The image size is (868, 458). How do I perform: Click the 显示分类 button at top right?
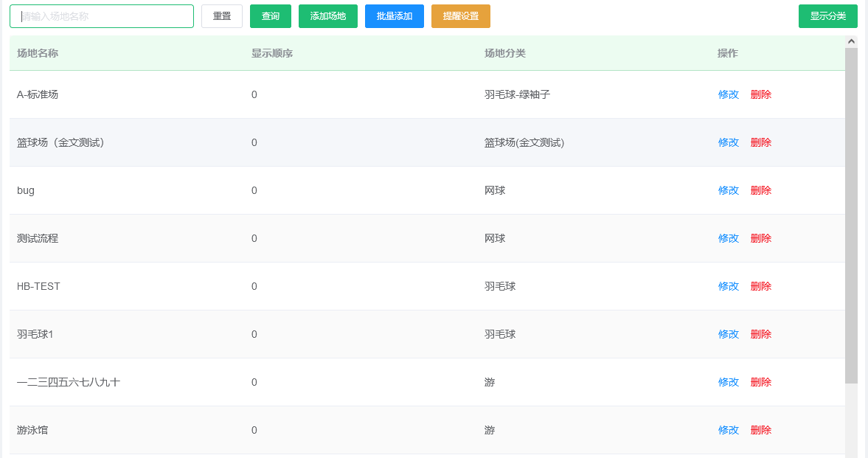pos(828,16)
